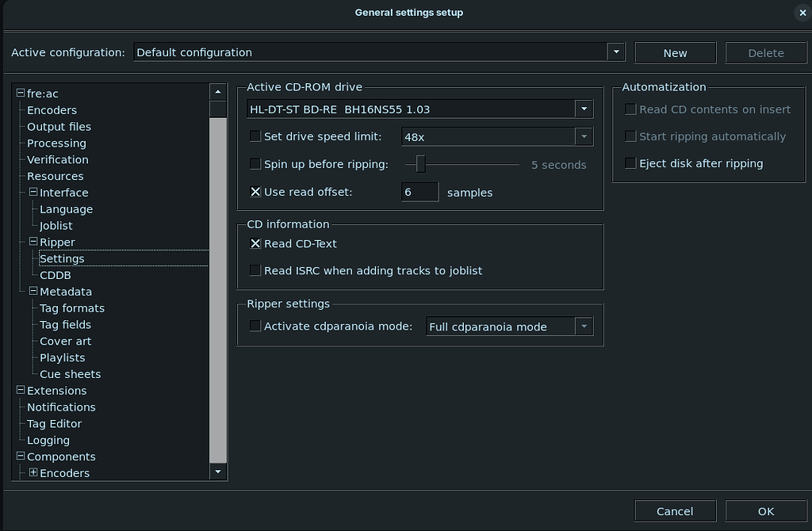Select the Cue sheets settings page

point(70,373)
